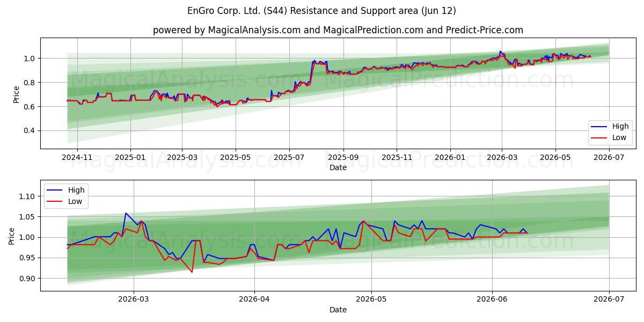
Task: Click 'Low' in the upper chart legend
Action: [619, 137]
